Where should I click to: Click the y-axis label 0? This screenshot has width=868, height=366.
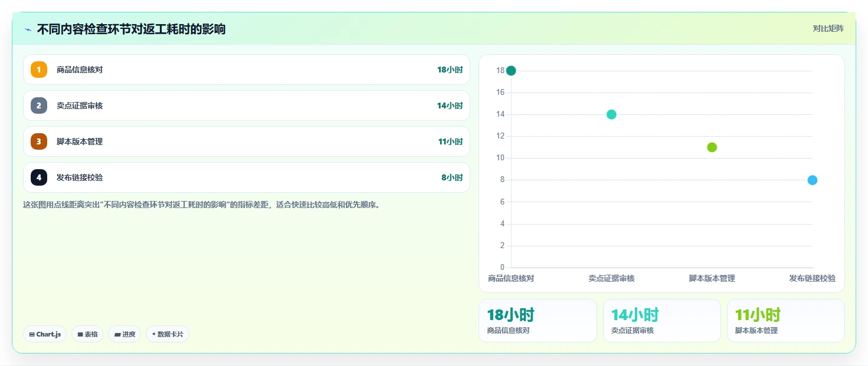(x=502, y=268)
